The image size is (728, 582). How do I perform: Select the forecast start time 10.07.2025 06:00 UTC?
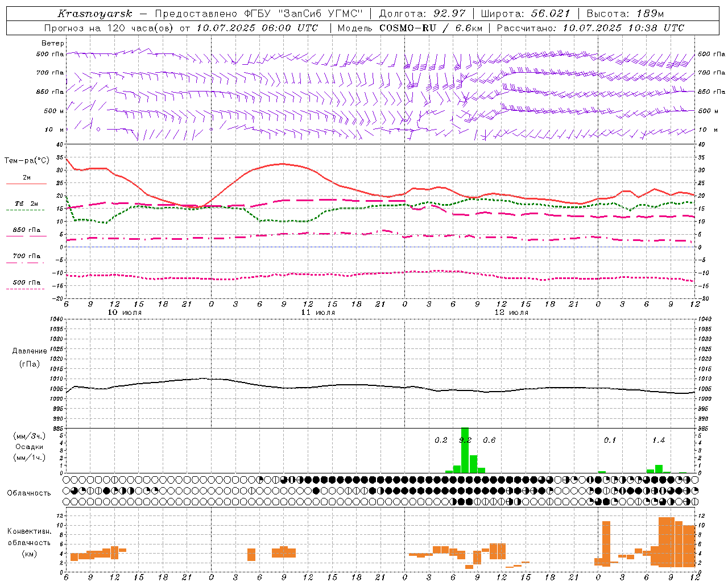coord(257,28)
